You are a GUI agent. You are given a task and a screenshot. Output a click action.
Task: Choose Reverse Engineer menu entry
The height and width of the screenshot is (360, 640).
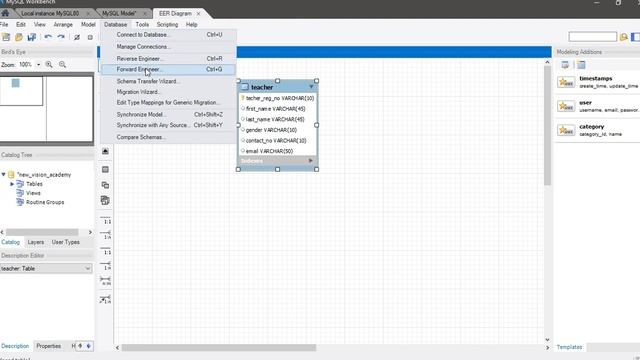pos(168,58)
